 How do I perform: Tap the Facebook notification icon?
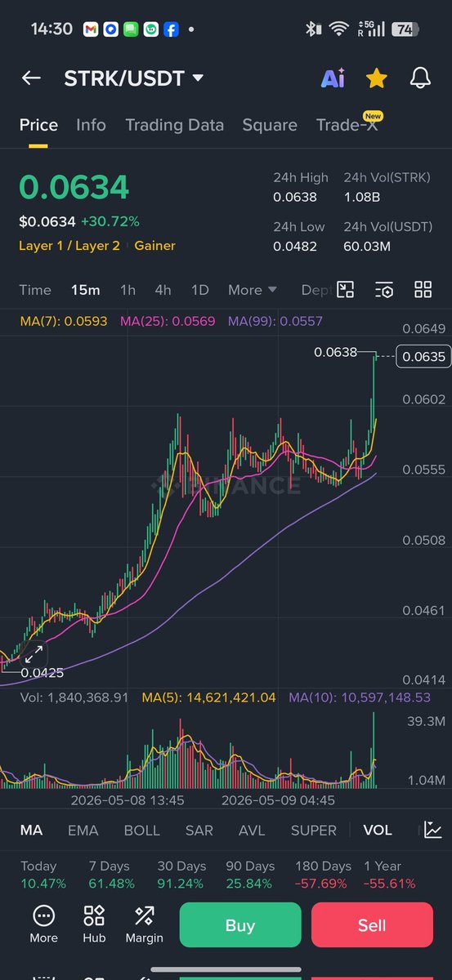(x=172, y=29)
